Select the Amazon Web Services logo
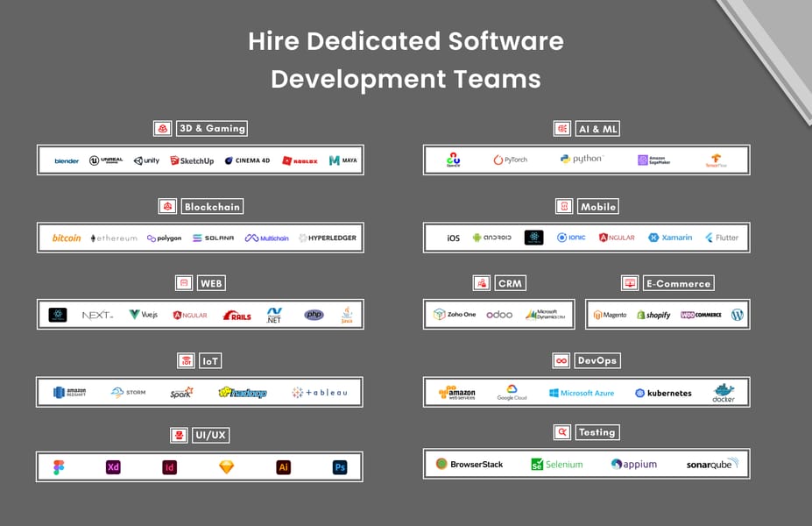The height and width of the screenshot is (526, 812). [456, 393]
